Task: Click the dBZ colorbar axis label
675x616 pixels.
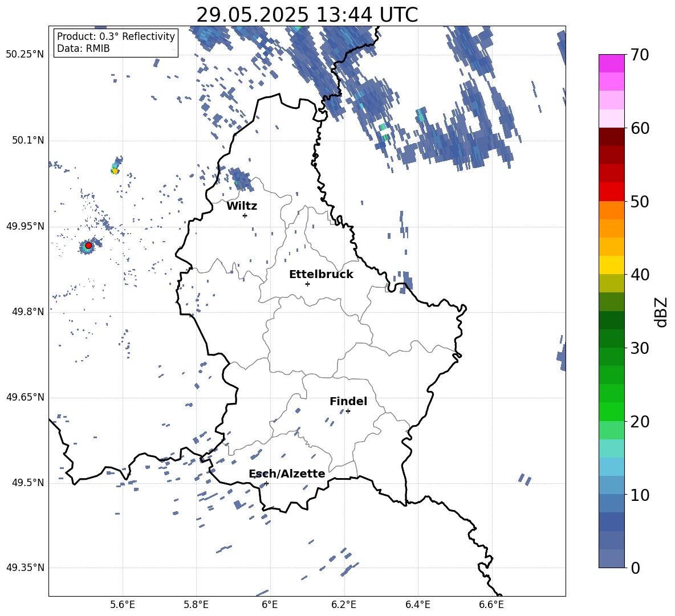Action: pyautogui.click(x=660, y=312)
